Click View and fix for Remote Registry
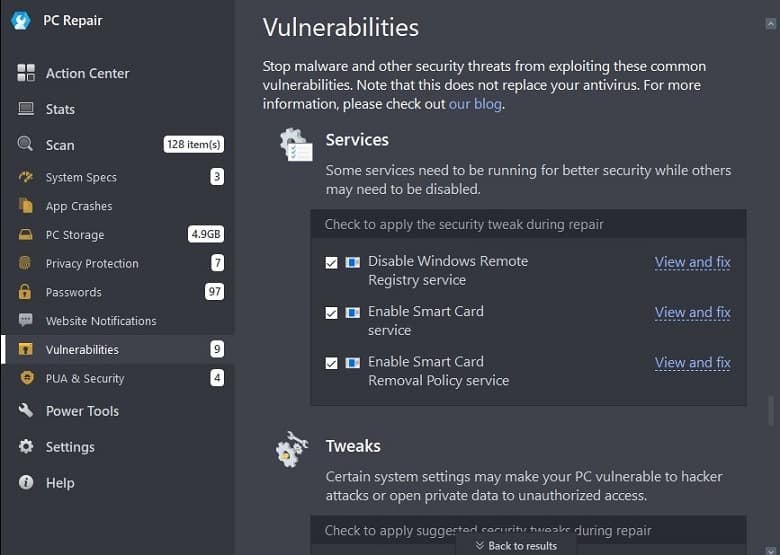780x555 pixels. [692, 262]
